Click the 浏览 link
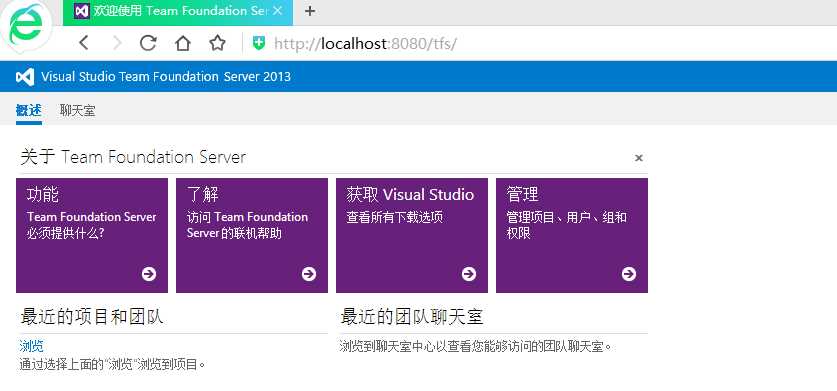 point(31,346)
